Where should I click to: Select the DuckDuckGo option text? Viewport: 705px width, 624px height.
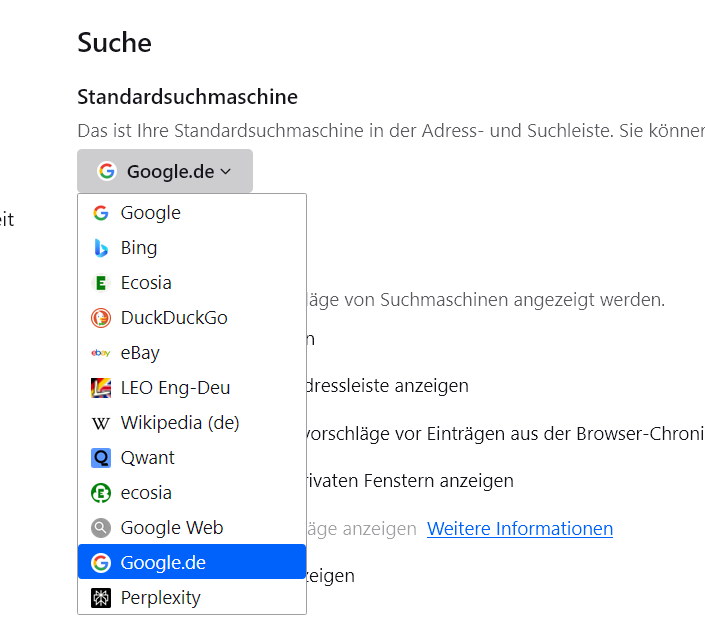tap(174, 318)
